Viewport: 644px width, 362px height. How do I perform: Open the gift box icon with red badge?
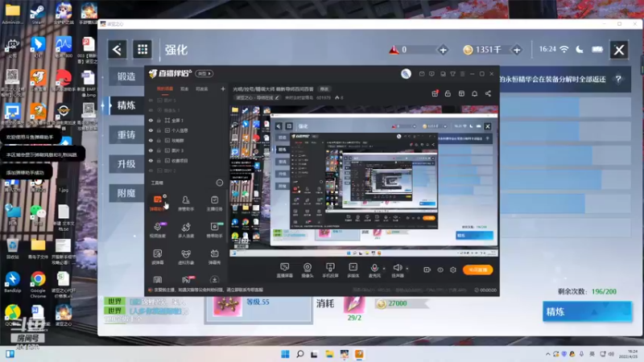point(435,93)
